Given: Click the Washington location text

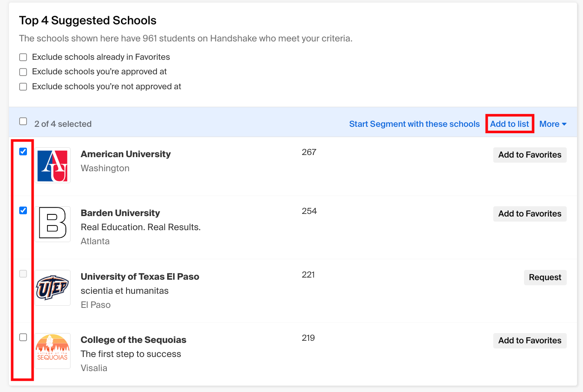Looking at the screenshot, I should tap(105, 168).
